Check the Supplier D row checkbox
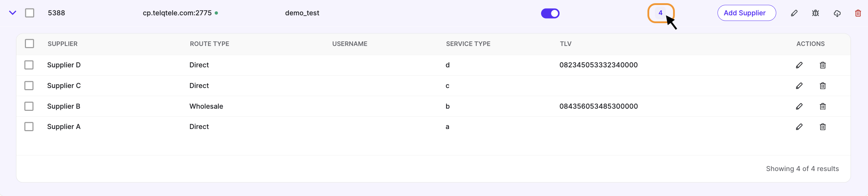 (x=29, y=65)
